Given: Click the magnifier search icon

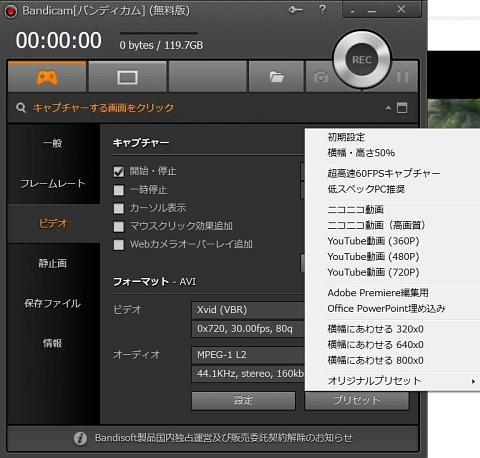Looking at the screenshot, I should click(x=21, y=108).
